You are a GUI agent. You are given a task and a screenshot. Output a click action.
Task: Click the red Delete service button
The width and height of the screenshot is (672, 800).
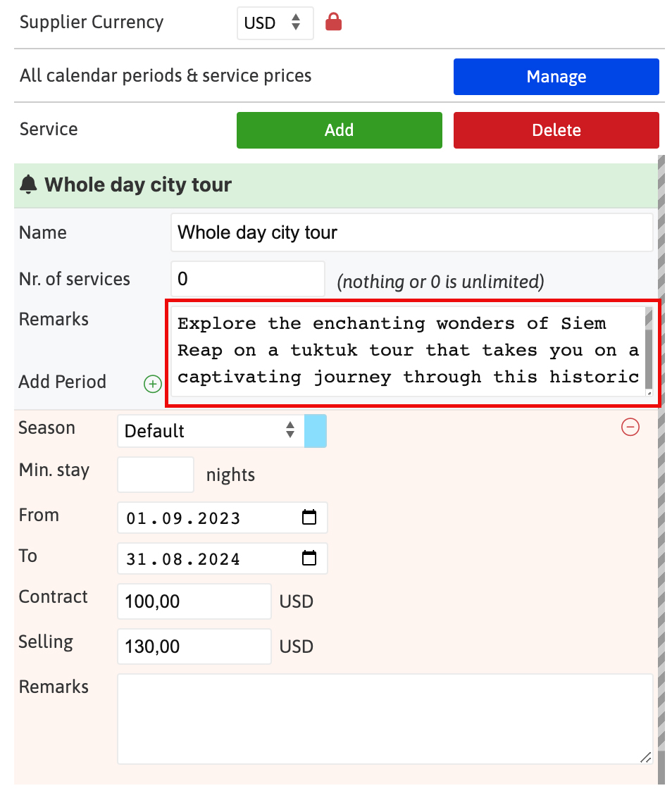(556, 130)
